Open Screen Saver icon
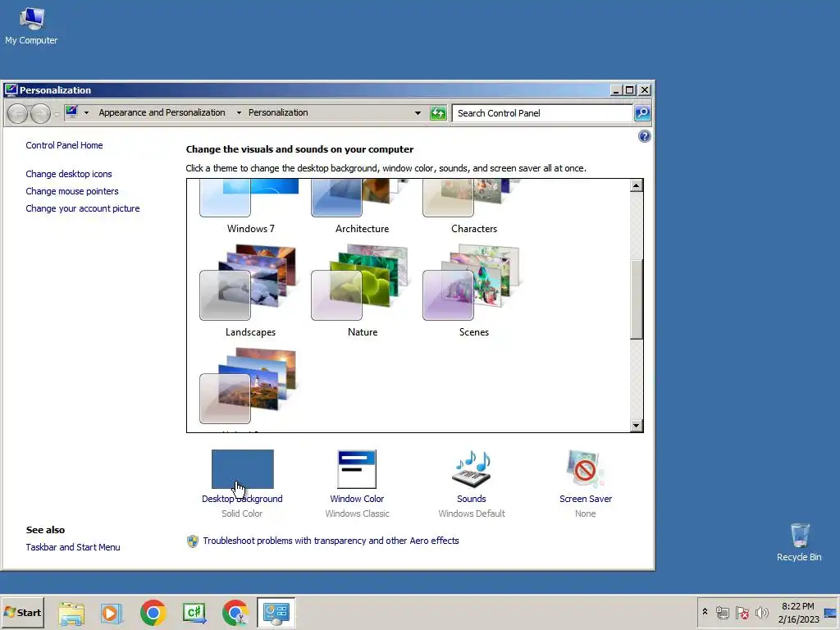Viewport: 840px width, 630px height. coord(585,469)
